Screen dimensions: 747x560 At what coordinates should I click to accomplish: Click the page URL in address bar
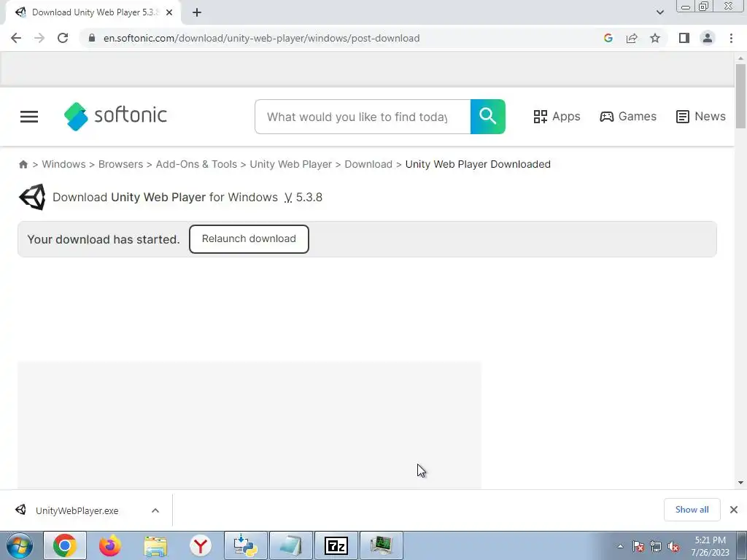coord(262,38)
